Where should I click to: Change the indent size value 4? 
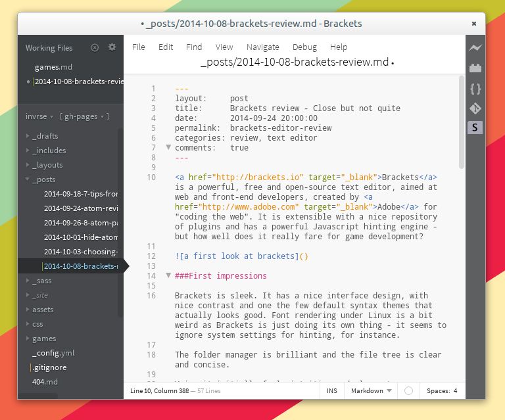pyautogui.click(x=456, y=390)
